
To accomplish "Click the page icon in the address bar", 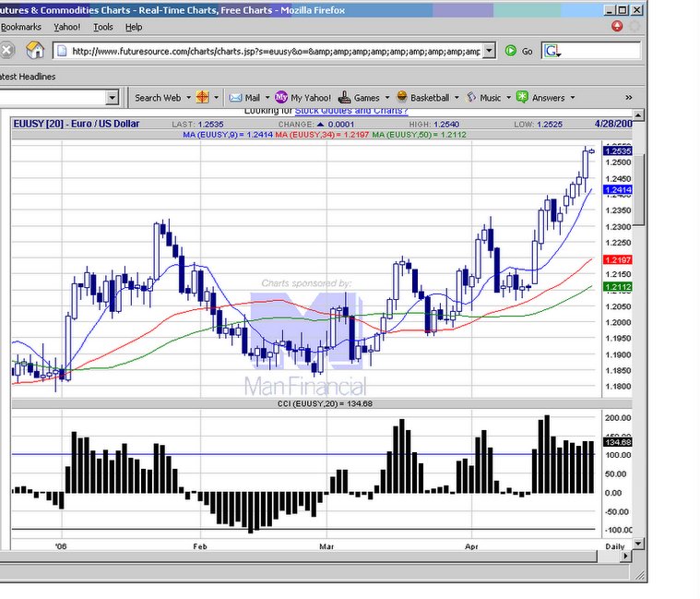I will tap(62, 51).
